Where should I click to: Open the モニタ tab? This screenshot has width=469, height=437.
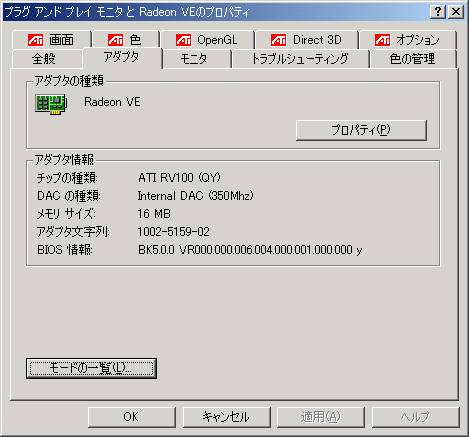197,59
